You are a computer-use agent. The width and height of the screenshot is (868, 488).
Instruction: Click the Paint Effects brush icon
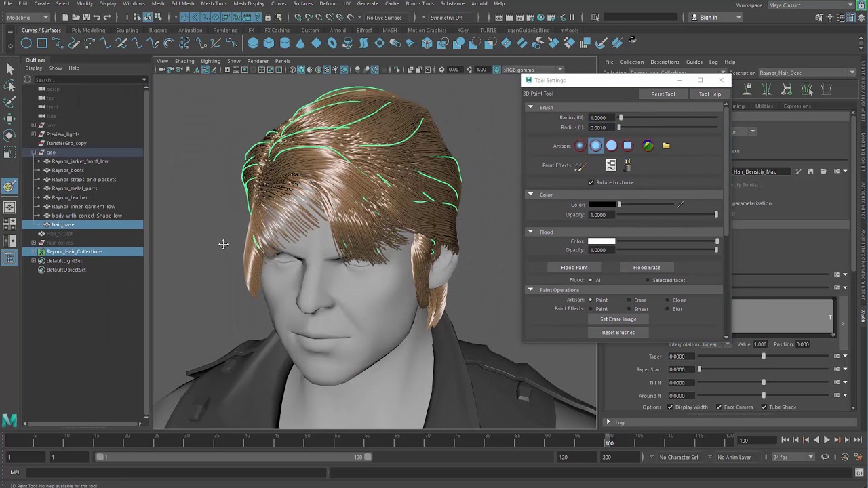click(x=580, y=165)
